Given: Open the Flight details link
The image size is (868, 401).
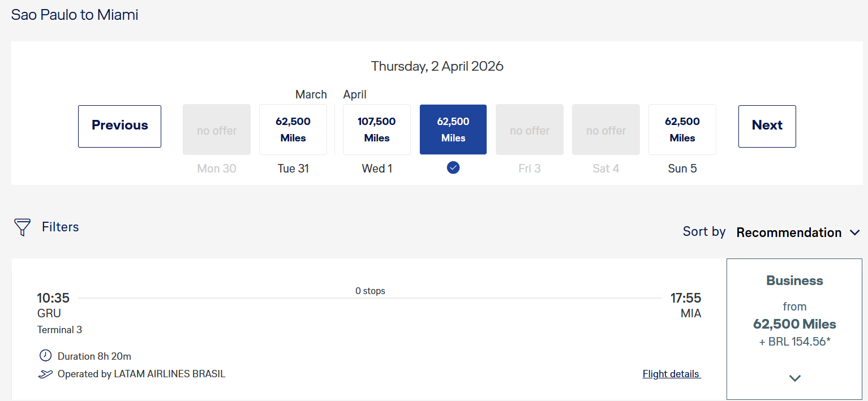Looking at the screenshot, I should (672, 374).
